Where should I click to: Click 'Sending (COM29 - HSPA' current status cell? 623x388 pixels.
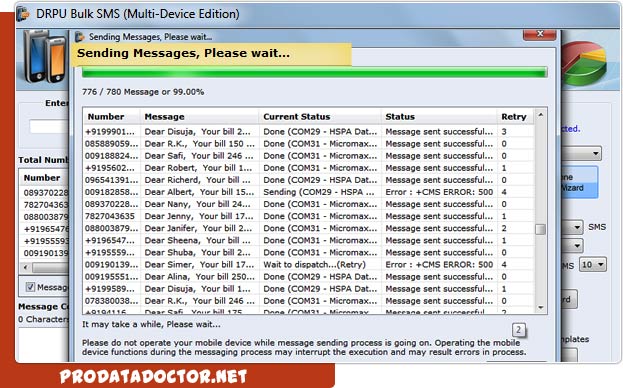pos(319,192)
